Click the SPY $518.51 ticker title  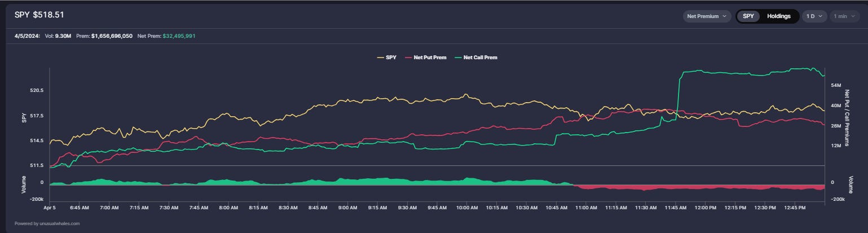(39, 14)
